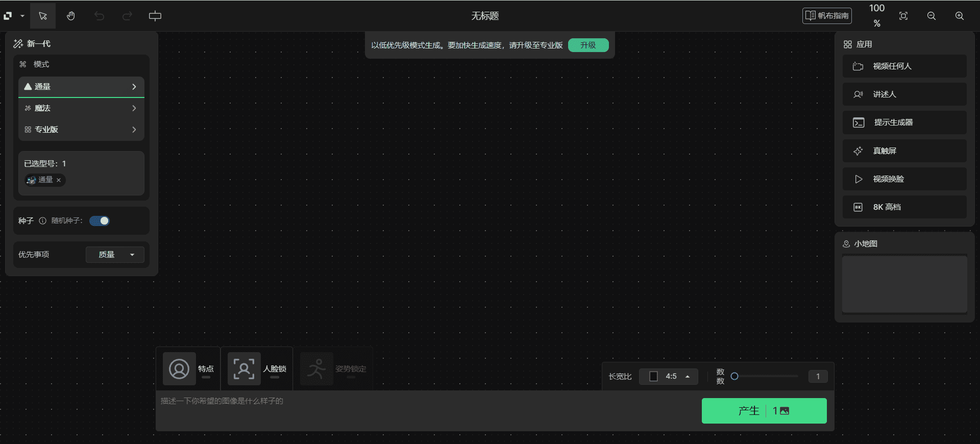Image resolution: width=980 pixels, height=444 pixels.
Task: Click the 优先事项 label
Action: (34, 255)
